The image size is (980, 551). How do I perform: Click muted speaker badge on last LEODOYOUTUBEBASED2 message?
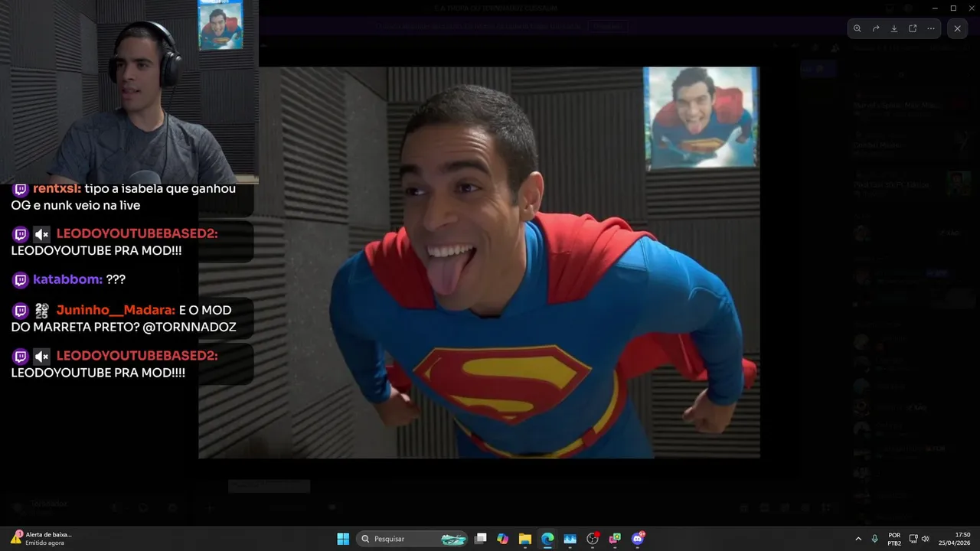click(41, 357)
